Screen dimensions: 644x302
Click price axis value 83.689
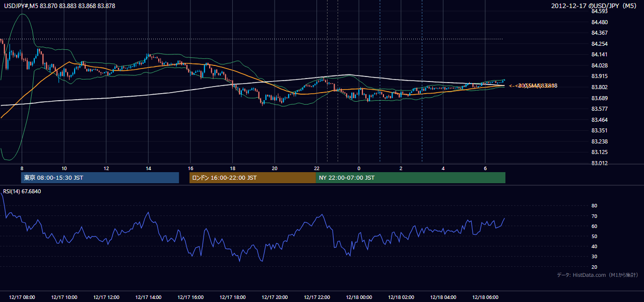coord(599,98)
